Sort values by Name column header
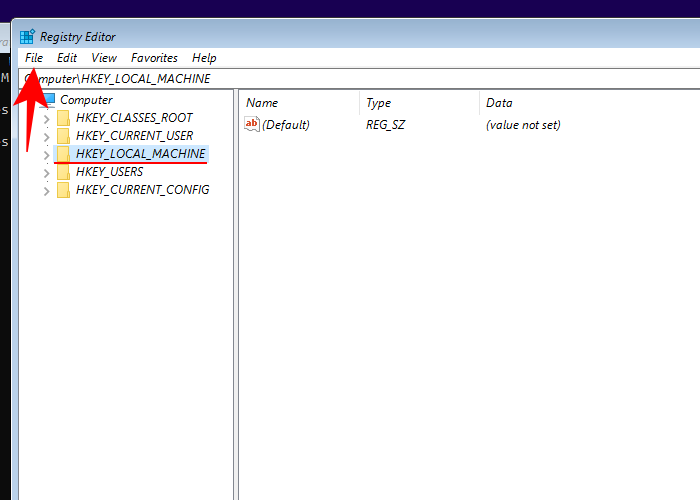Viewport: 700px width, 500px height. point(262,103)
